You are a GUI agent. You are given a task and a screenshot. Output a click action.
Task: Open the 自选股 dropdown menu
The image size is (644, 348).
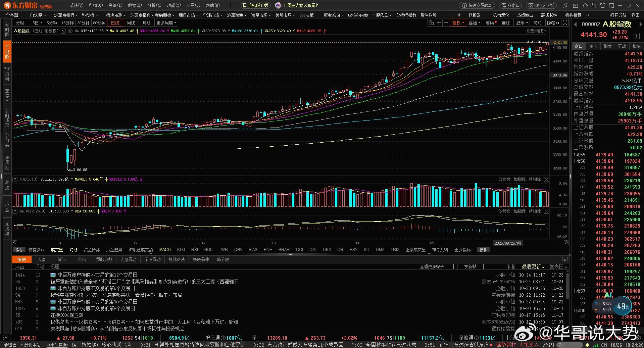pos(38,15)
